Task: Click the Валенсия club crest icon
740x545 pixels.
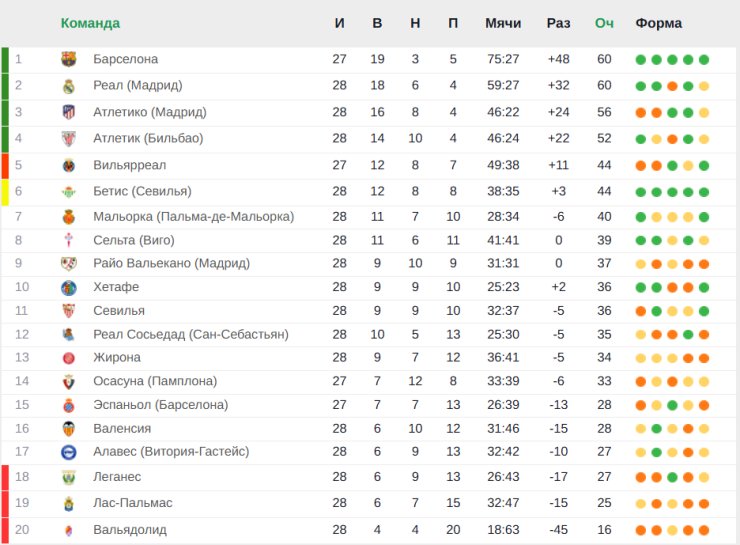Action: (68, 428)
